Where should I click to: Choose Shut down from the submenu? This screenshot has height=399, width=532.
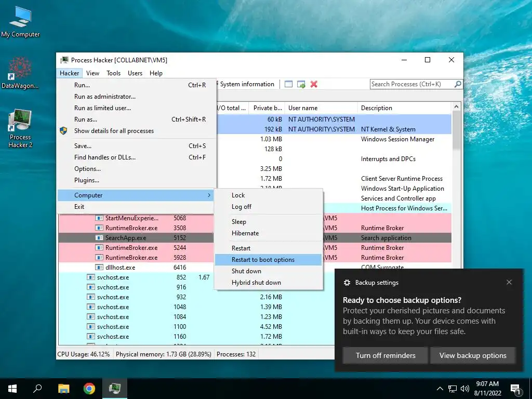269,271
